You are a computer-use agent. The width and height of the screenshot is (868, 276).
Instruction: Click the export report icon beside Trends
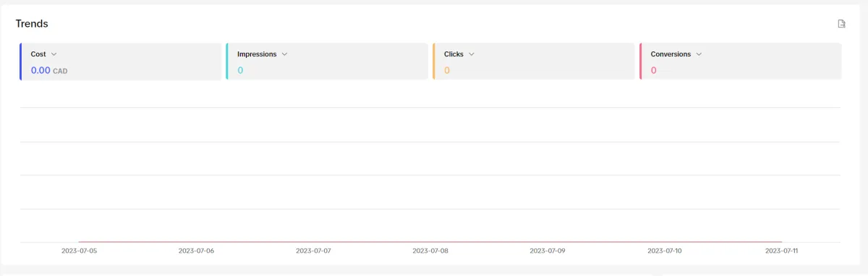pos(841,24)
